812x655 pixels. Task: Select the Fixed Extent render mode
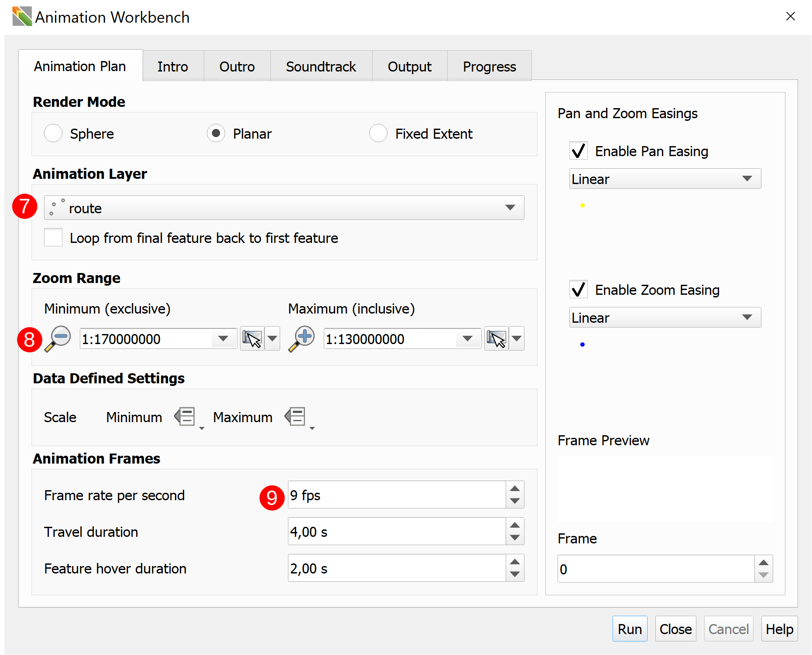(378, 133)
